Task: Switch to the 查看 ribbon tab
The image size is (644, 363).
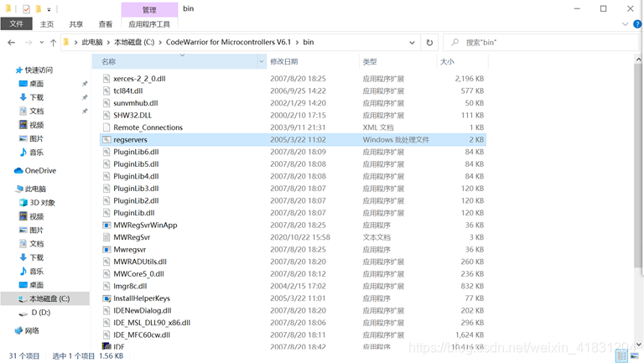Action: click(106, 24)
